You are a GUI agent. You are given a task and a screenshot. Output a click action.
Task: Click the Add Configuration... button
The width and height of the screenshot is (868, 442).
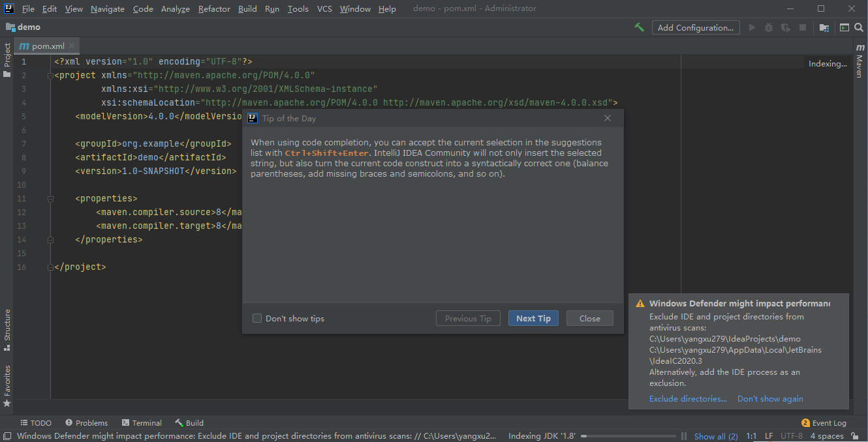696,27
